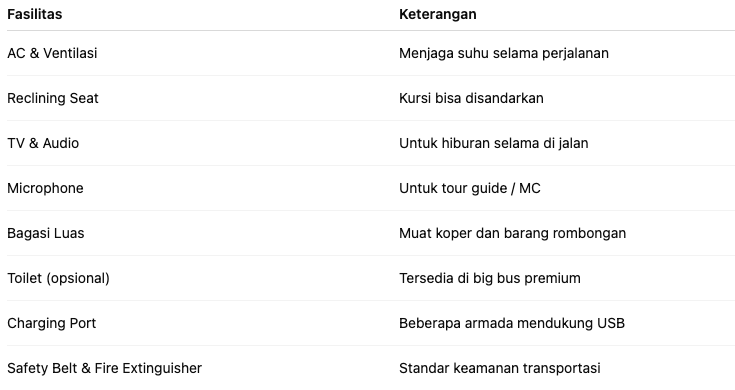Image resolution: width=735 pixels, height=390 pixels.
Task: Select the Bagasi Luas cell
Action: (46, 233)
